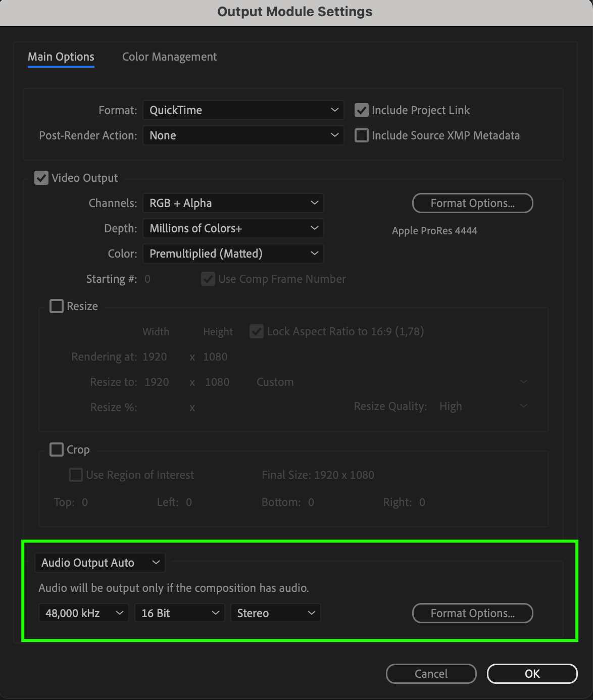Click the video Format Options button
The image size is (593, 700).
tap(472, 203)
